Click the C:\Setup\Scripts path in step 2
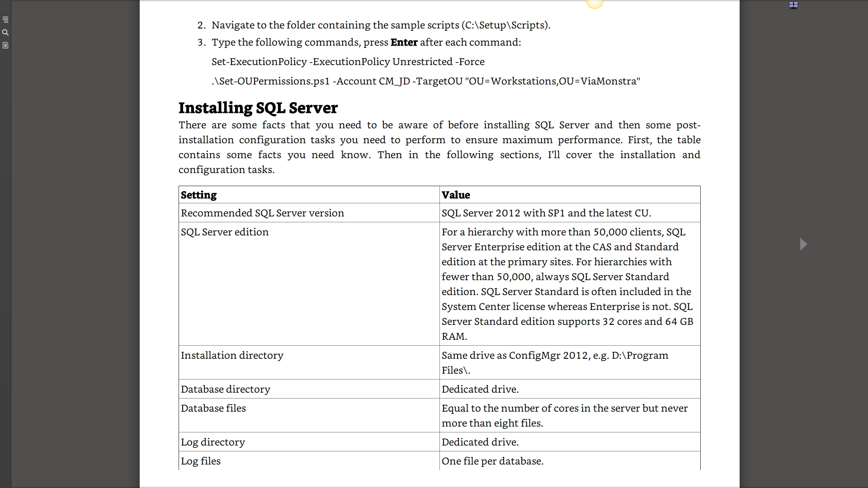This screenshot has width=868, height=488. coord(505,25)
